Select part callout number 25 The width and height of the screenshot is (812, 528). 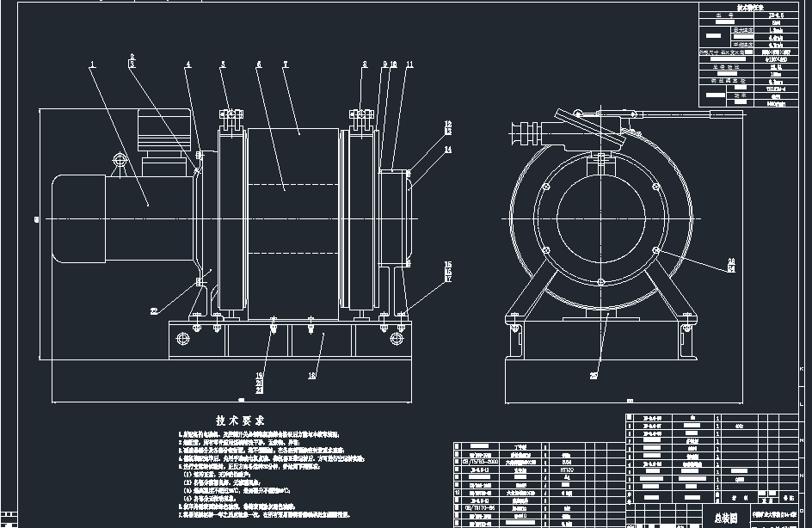tap(594, 376)
